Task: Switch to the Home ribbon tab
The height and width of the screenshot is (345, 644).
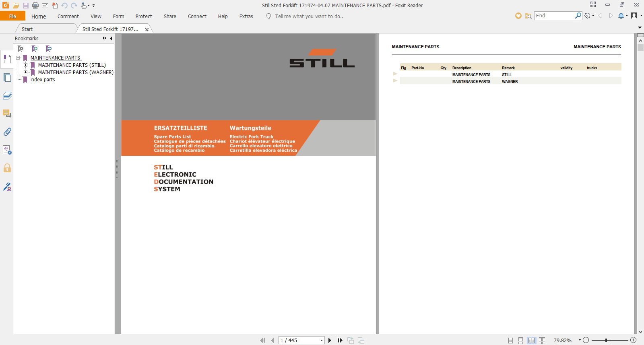Action: 39,17
